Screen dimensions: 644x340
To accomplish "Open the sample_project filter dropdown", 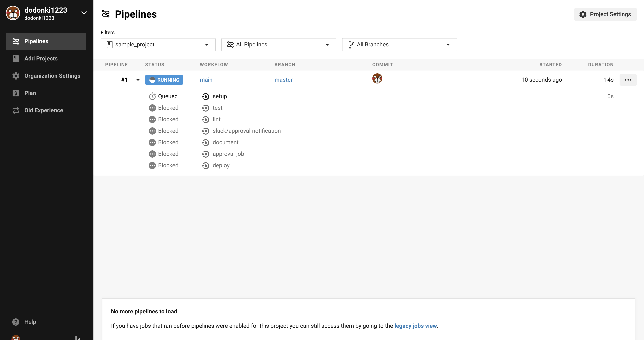I will (x=158, y=45).
